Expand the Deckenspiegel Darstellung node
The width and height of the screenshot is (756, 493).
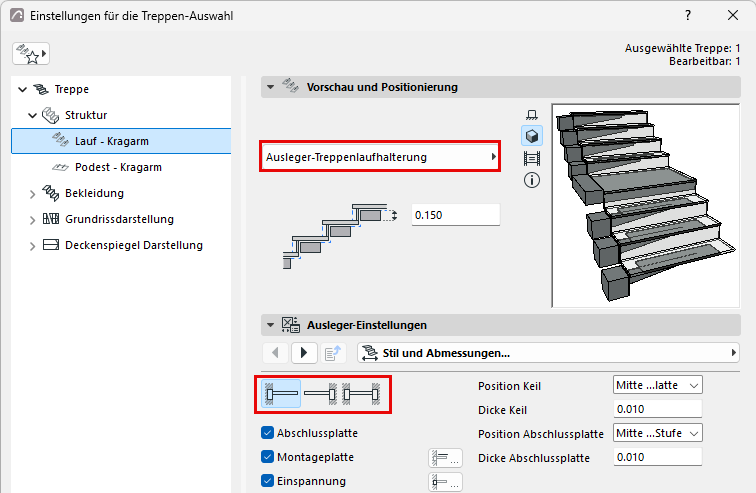32,246
